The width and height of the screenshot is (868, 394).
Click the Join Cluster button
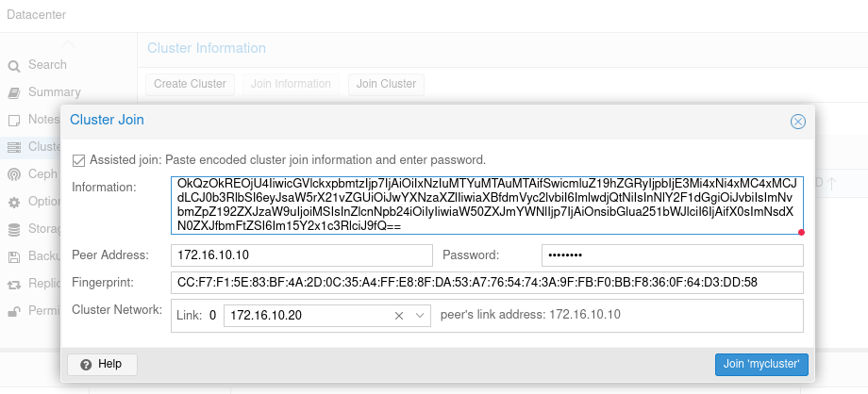(386, 84)
